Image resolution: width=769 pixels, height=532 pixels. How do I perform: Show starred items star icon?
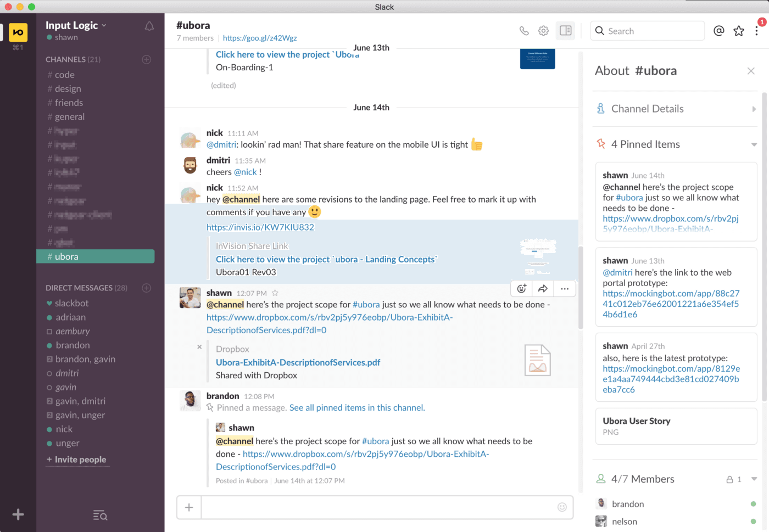(739, 31)
